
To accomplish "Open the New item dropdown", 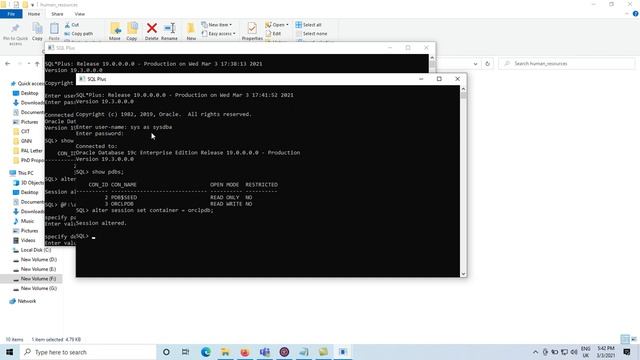I will point(216,24).
